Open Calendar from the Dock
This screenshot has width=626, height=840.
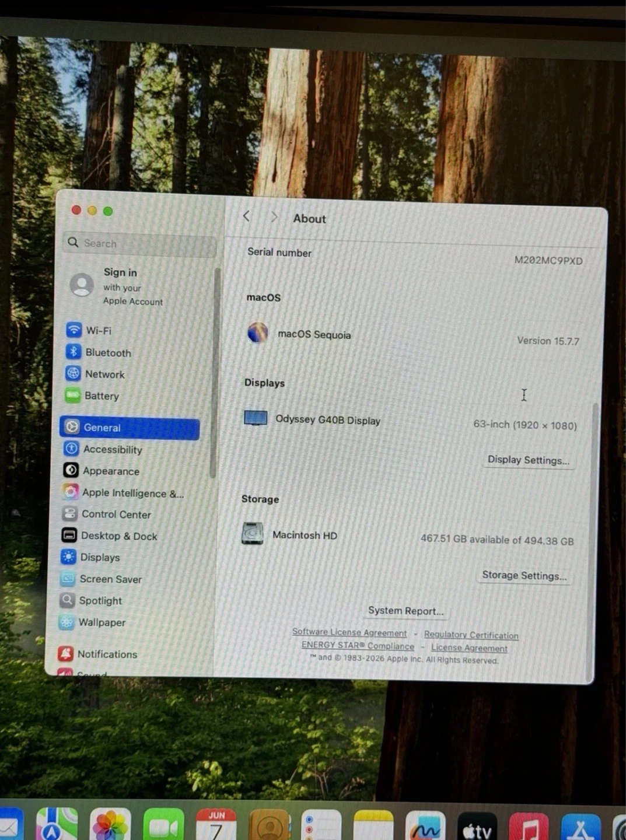tap(216, 825)
